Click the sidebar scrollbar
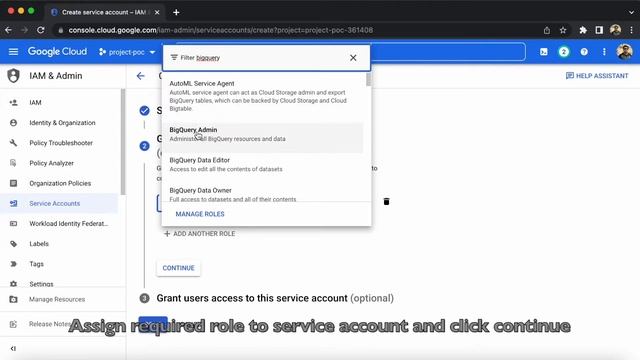This screenshot has width=640, height=360. (123, 141)
